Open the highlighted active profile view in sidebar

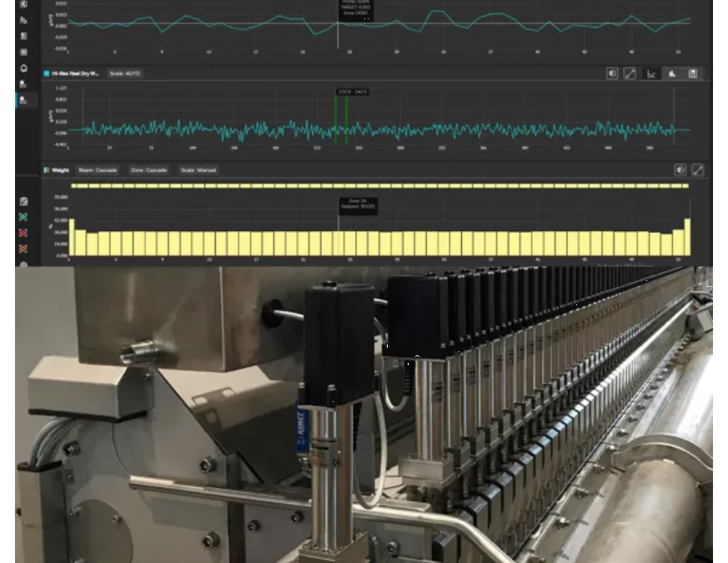tap(23, 99)
